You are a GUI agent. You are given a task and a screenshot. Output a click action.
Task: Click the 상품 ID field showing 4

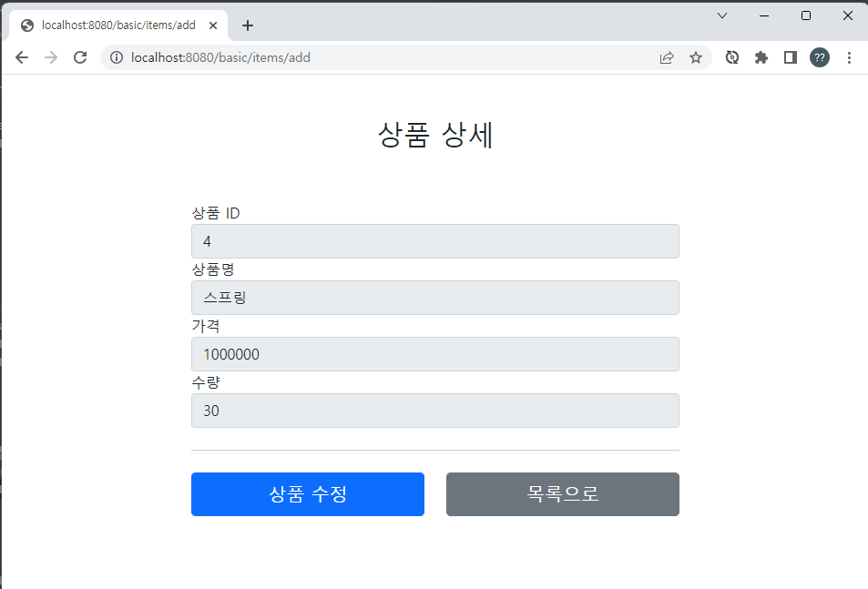click(435, 241)
